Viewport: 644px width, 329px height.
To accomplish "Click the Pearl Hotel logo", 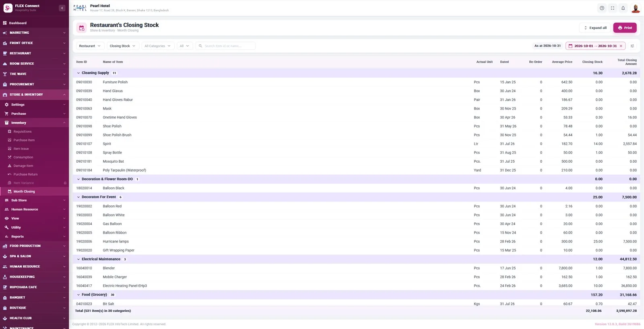I will pyautogui.click(x=80, y=8).
